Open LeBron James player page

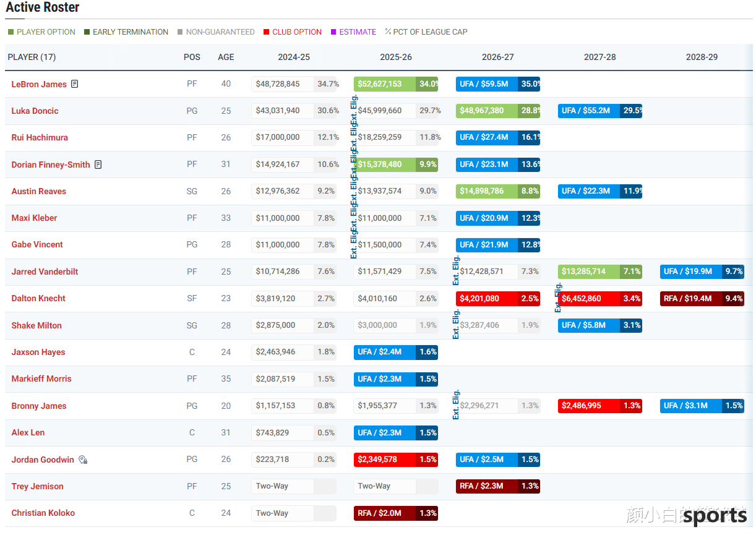coord(39,84)
